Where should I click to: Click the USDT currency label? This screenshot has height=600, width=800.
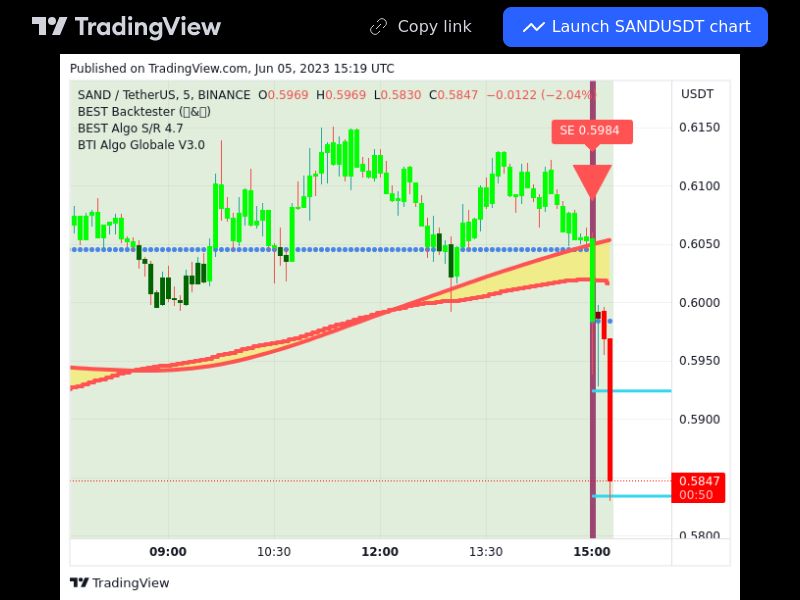(x=697, y=94)
